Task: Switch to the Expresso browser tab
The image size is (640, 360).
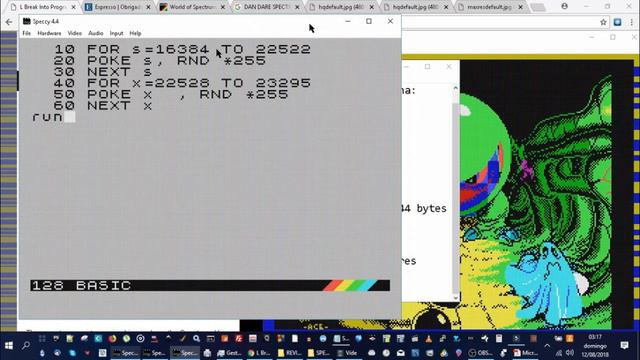Action: [x=118, y=7]
